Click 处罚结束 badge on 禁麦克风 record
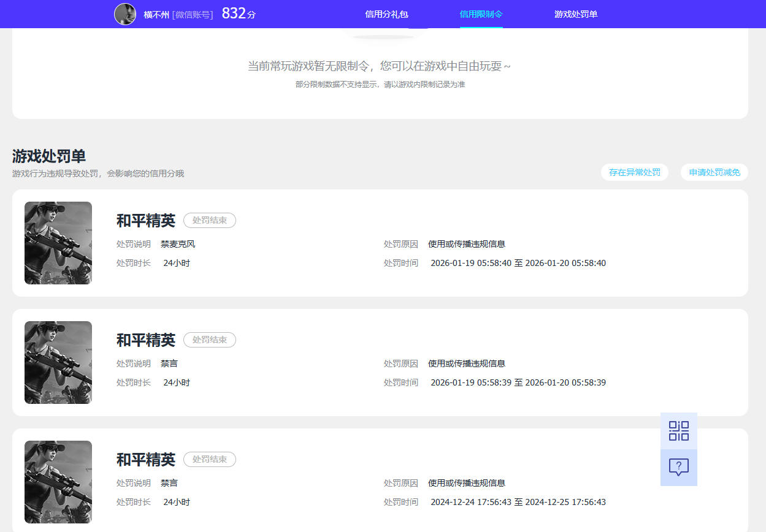 [210, 220]
